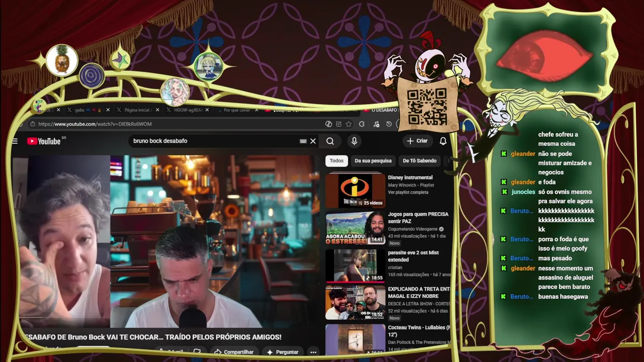Click 'DESCE A LETRA SHOW' channel name
The width and height of the screenshot is (644, 362).
pos(419,304)
